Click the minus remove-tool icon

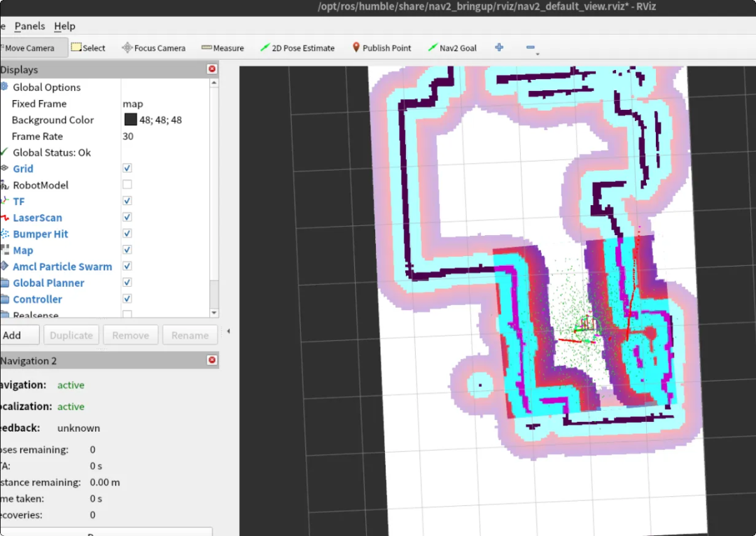coord(530,48)
